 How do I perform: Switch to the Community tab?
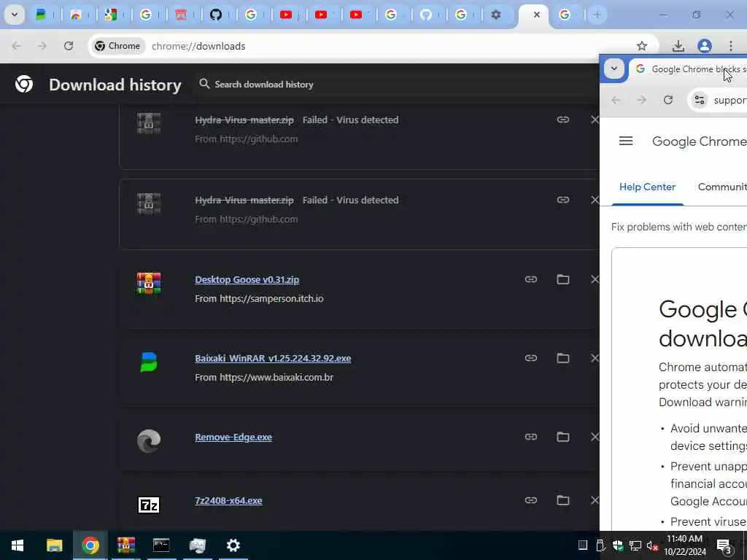722,187
